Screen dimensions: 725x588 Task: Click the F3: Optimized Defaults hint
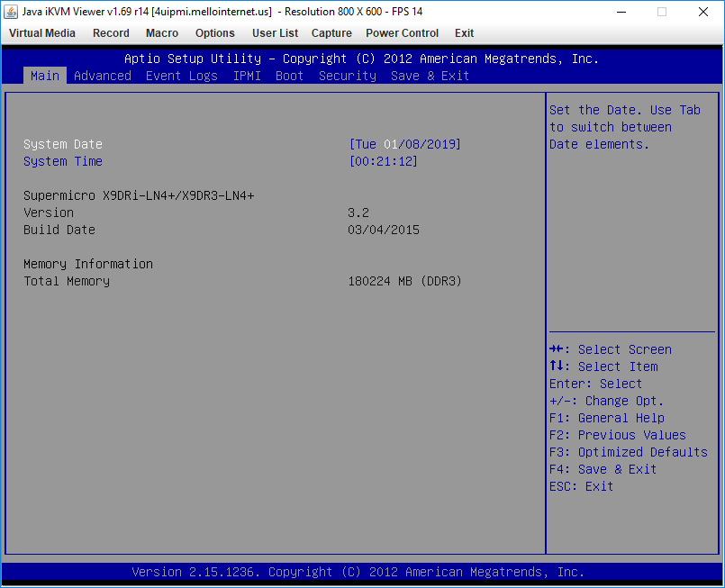pos(629,452)
